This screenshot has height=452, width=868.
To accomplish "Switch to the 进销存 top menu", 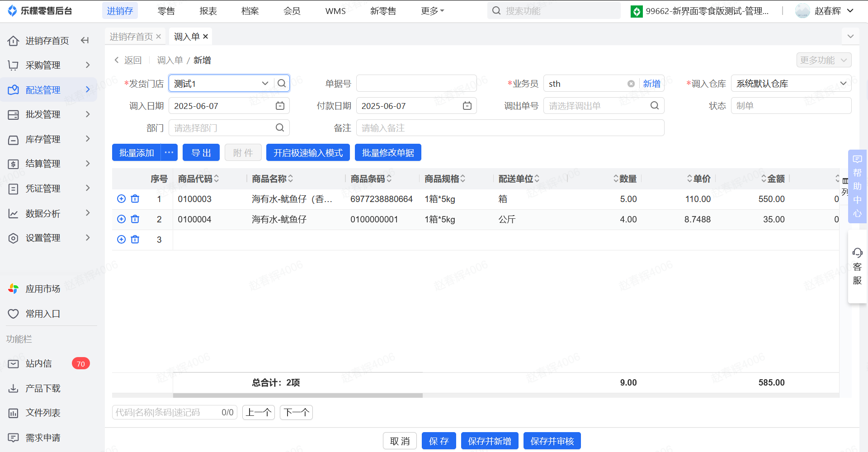I will coord(120,11).
